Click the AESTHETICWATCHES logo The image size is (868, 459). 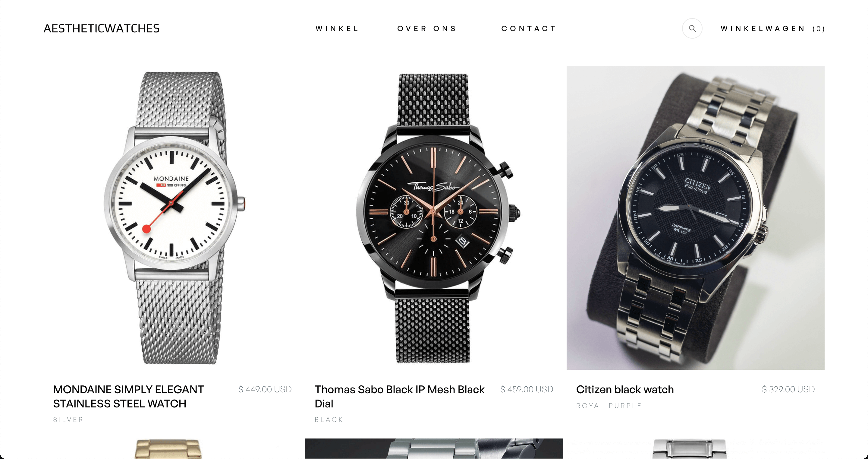coord(102,28)
